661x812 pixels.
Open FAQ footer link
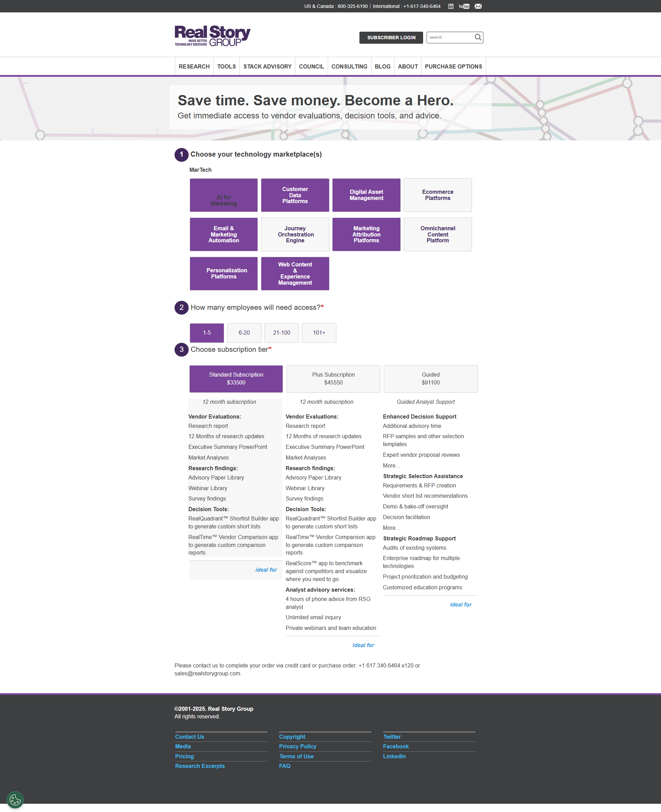pyautogui.click(x=284, y=766)
